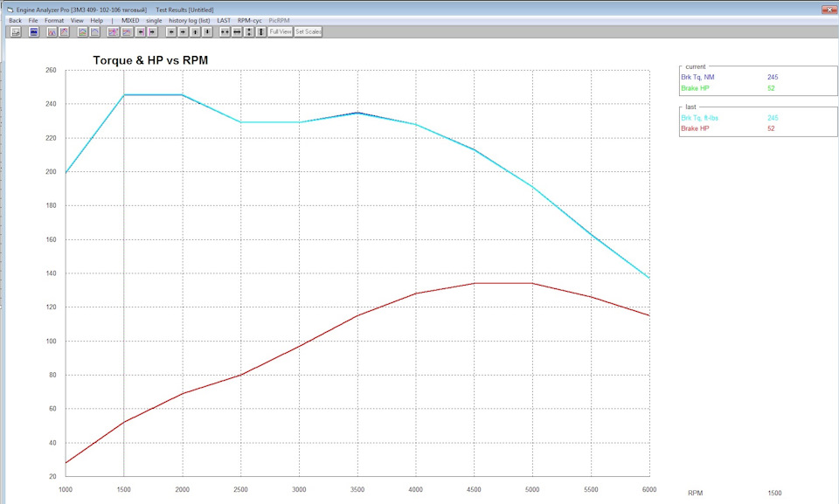Move the cursor line right with the magenta arrow
The height and width of the screenshot is (504, 839).
tap(152, 32)
